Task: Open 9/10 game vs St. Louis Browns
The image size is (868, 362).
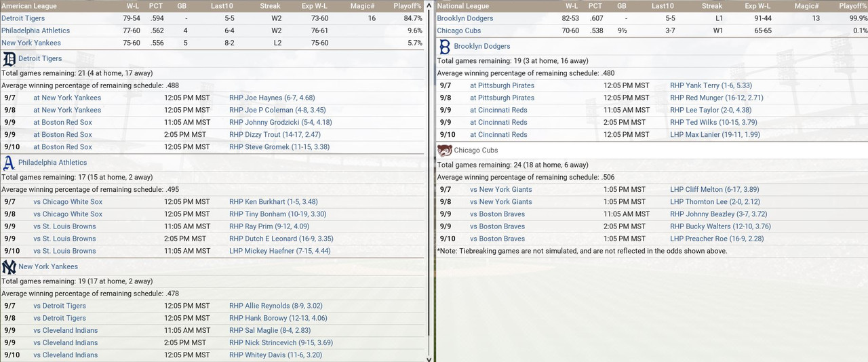Action: point(64,250)
